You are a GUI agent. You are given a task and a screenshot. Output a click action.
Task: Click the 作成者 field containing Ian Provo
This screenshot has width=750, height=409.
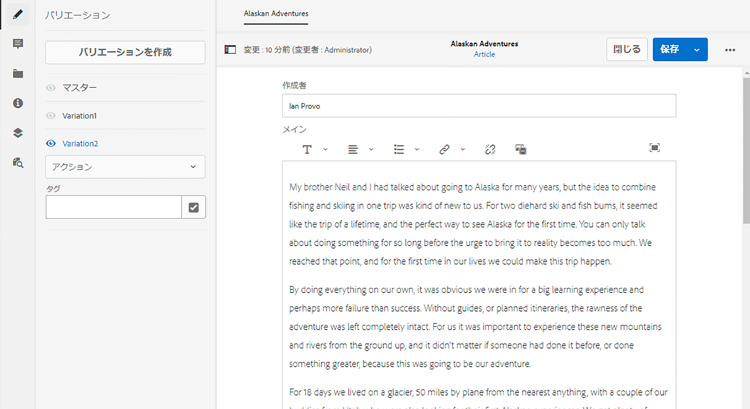(479, 106)
